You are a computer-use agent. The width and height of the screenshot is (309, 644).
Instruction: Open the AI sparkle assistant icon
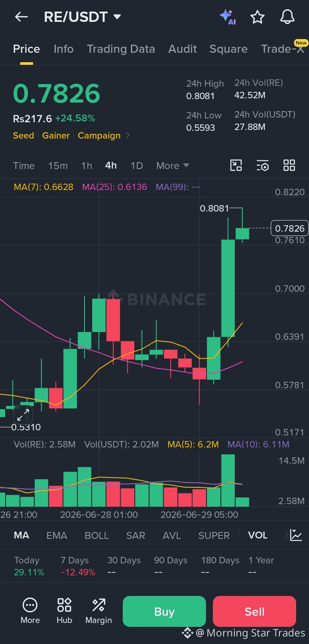tap(227, 17)
